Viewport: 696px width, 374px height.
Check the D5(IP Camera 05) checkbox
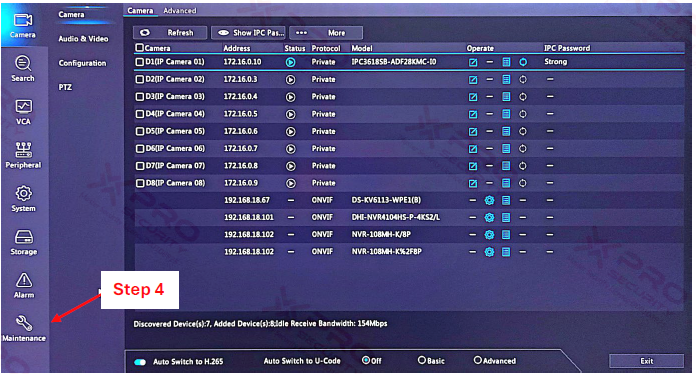(139, 131)
